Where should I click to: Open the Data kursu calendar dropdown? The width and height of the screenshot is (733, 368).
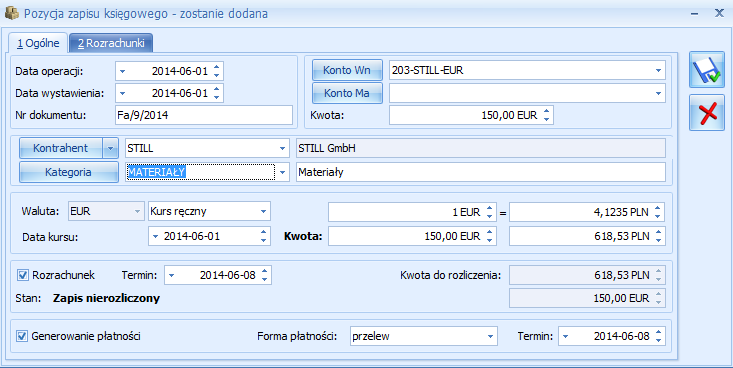click(x=156, y=236)
